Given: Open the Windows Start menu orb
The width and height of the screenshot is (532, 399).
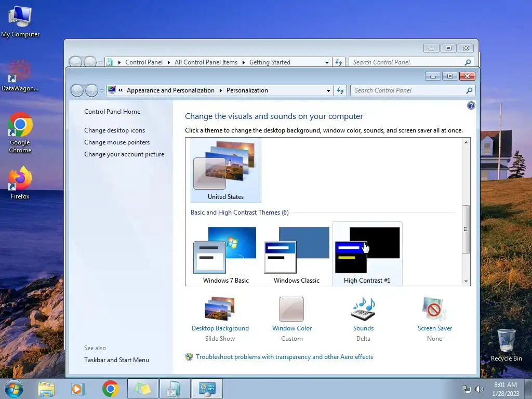Looking at the screenshot, I should (14, 389).
